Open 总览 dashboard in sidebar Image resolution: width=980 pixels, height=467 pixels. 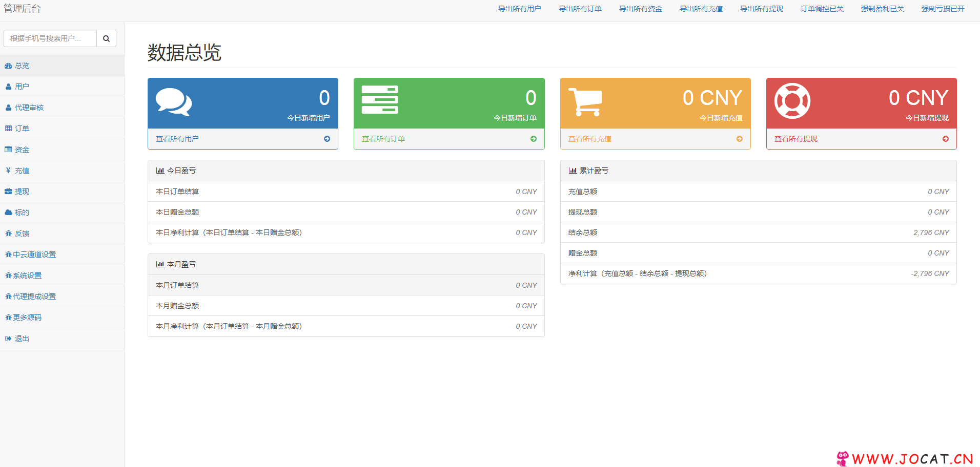click(62, 66)
